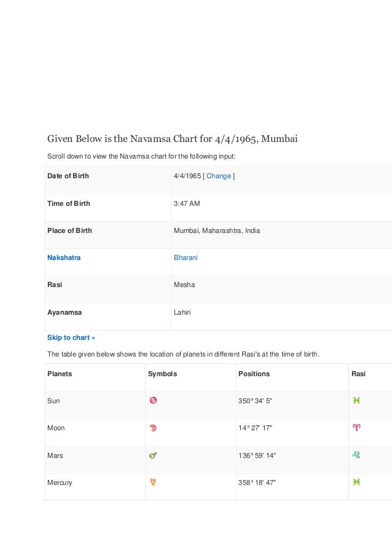
Task: Click the Leo rasi icon in Mars row
Action: [x=356, y=455]
